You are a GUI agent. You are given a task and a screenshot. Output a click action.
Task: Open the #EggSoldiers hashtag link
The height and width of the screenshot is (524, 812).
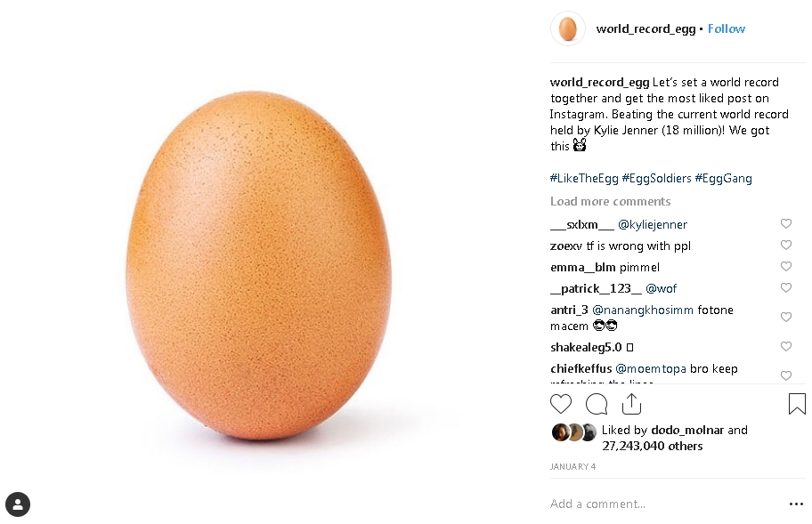click(x=656, y=178)
